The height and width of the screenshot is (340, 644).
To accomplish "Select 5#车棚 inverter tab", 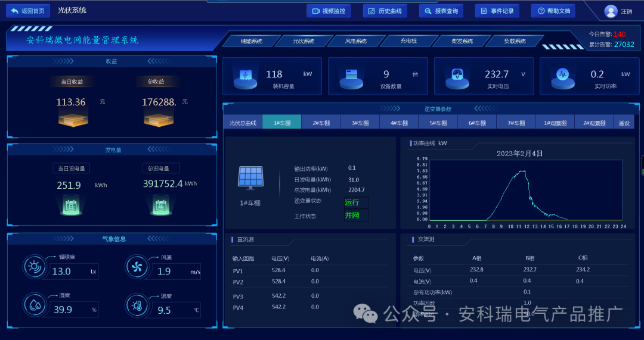I will coord(438,123).
